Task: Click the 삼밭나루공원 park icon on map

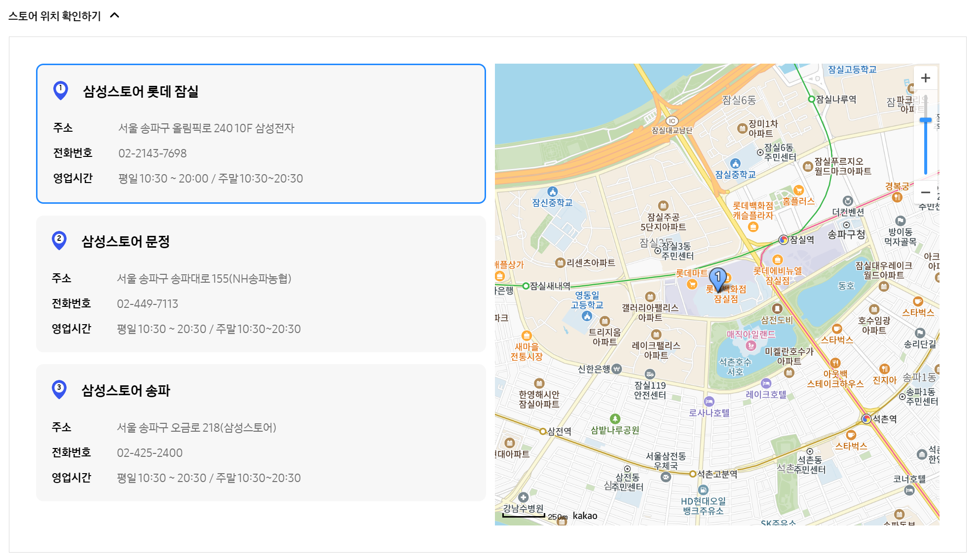Action: (615, 419)
